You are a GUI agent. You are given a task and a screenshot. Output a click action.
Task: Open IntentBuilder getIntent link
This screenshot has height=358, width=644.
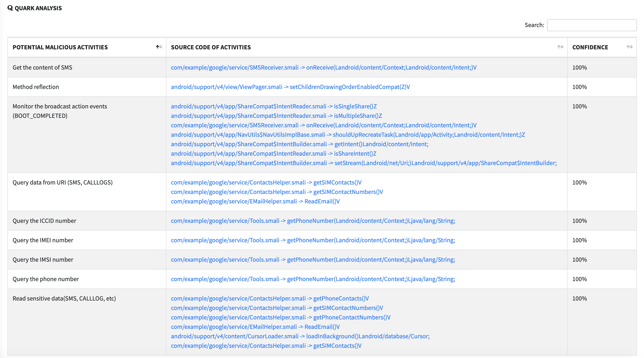pyautogui.click(x=299, y=144)
